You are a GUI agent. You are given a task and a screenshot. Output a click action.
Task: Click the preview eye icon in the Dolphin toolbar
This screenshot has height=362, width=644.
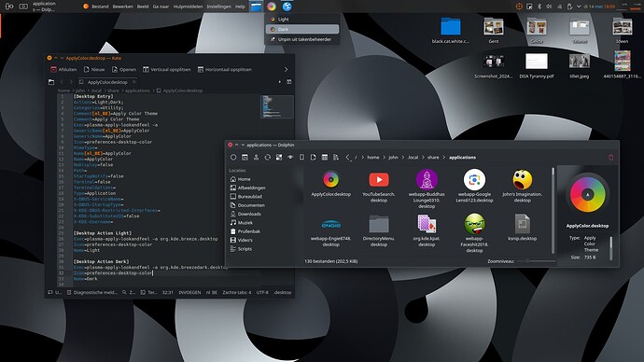(290, 157)
